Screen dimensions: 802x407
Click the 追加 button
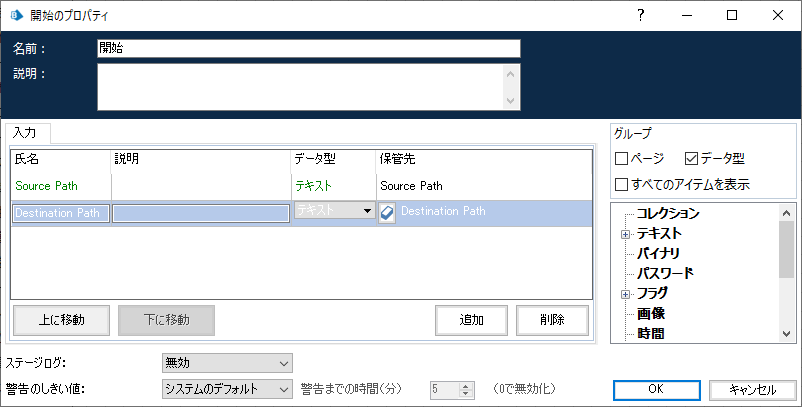tap(472, 320)
